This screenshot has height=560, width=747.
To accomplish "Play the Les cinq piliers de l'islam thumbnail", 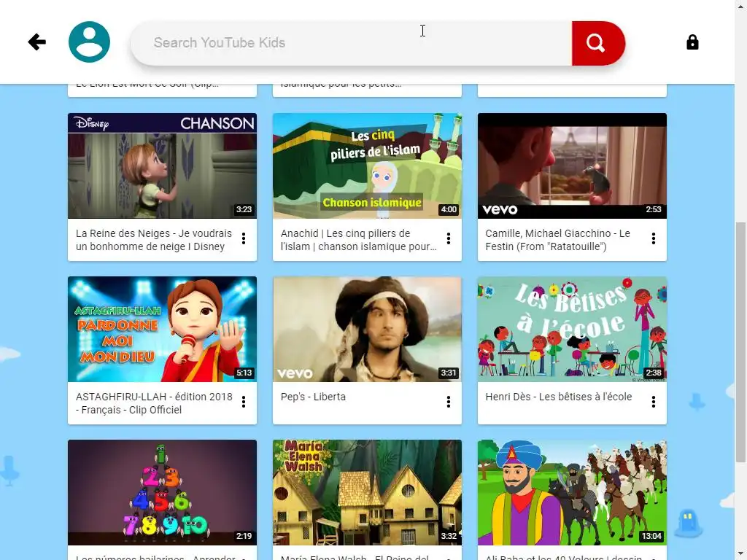I will 367,166.
